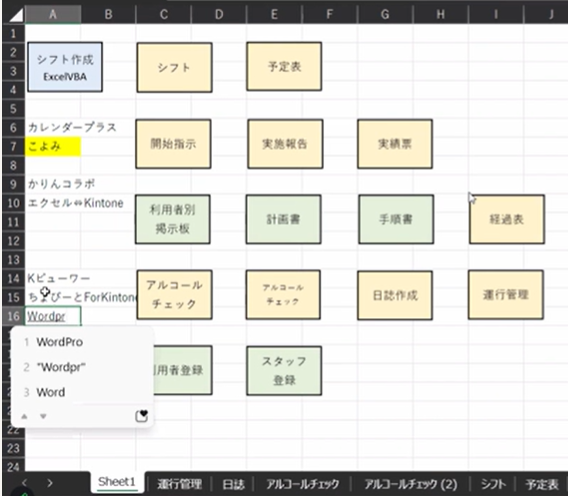Open the IME emoji picker icon
The height and width of the screenshot is (497, 568).
coord(142,416)
